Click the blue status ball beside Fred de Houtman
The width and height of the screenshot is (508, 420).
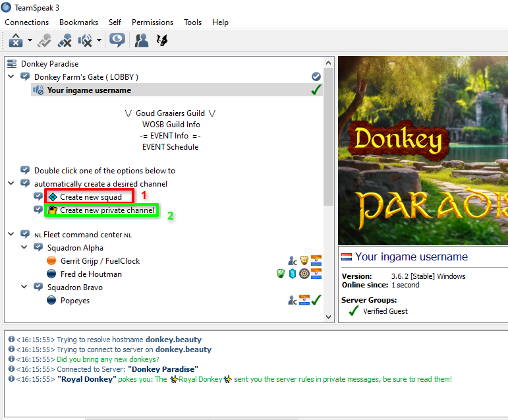[51, 274]
